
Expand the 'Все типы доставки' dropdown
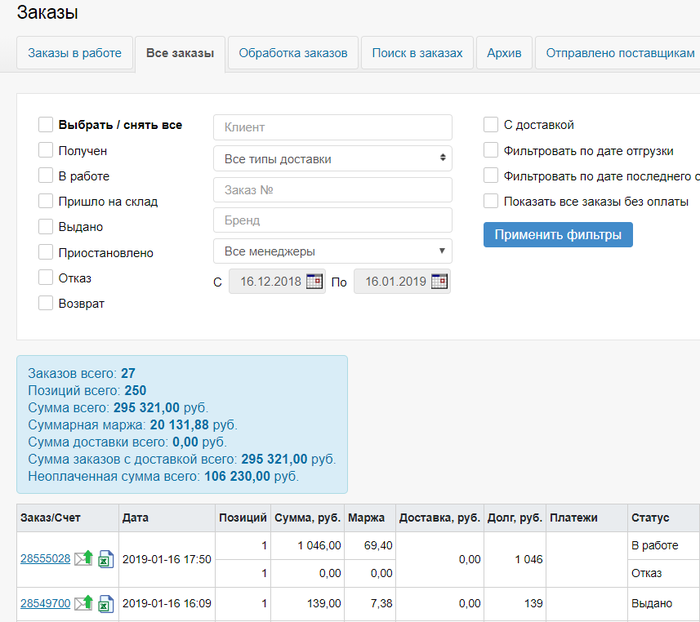click(x=332, y=159)
